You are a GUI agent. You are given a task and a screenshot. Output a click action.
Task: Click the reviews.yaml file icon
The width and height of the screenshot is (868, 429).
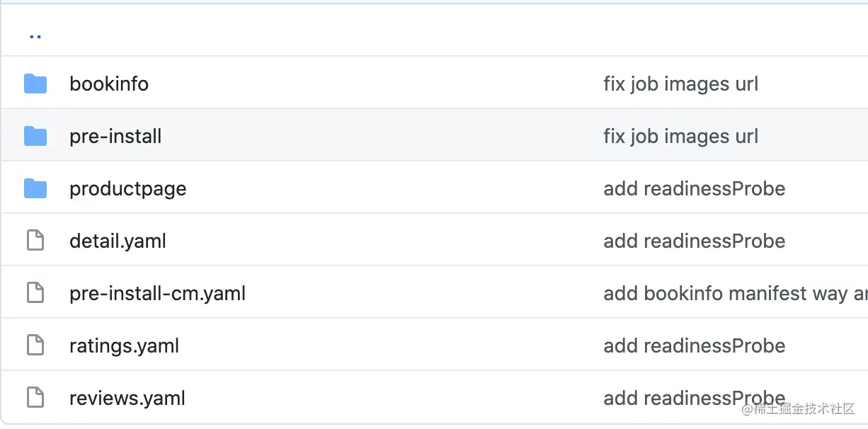(x=35, y=398)
